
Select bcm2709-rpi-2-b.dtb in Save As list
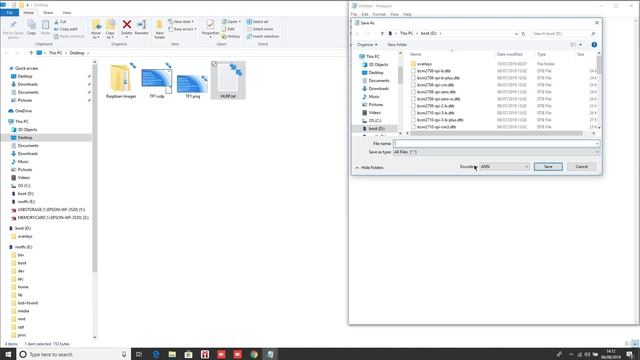[435, 106]
